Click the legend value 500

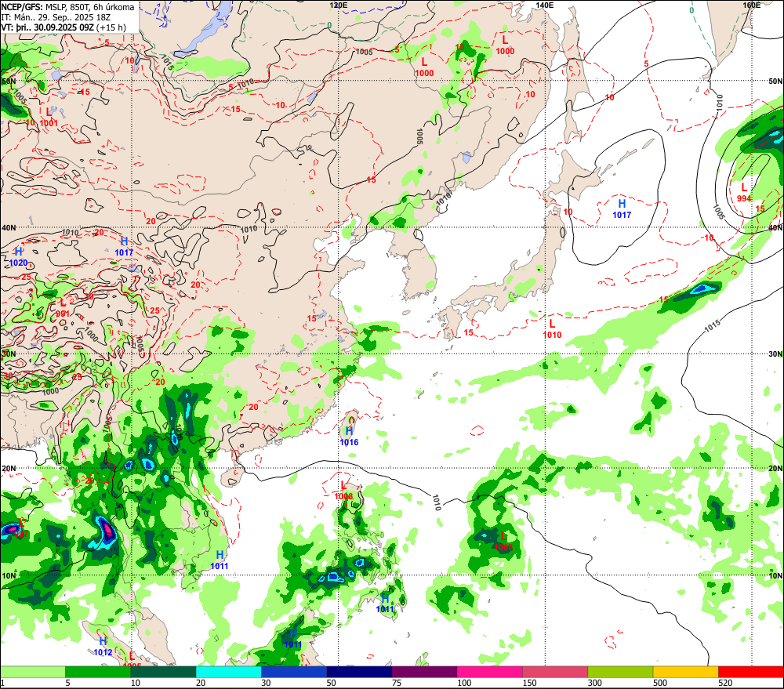click(660, 683)
